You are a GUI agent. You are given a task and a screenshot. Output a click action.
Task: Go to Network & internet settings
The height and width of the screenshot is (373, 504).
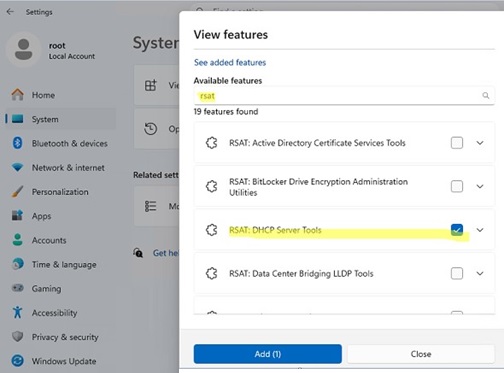(60, 168)
